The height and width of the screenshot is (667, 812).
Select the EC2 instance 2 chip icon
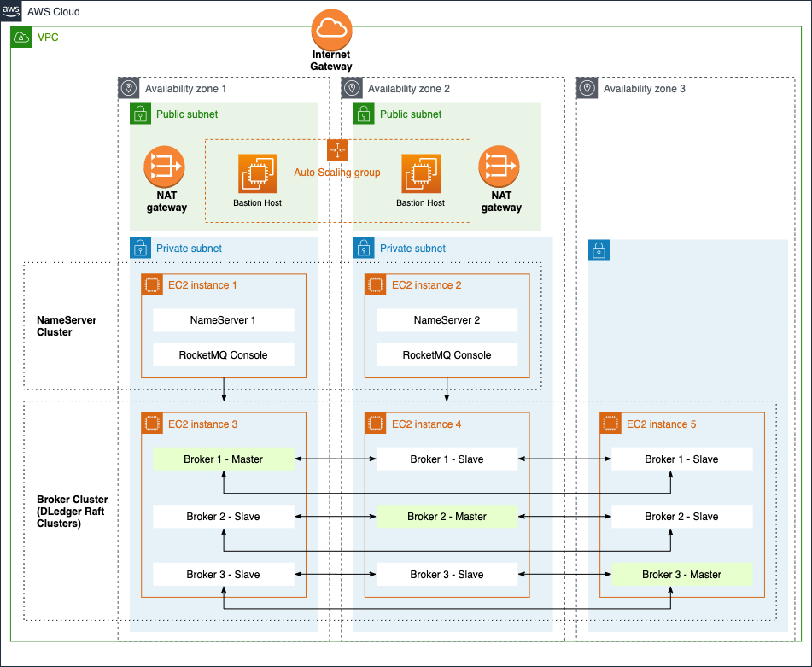click(376, 285)
